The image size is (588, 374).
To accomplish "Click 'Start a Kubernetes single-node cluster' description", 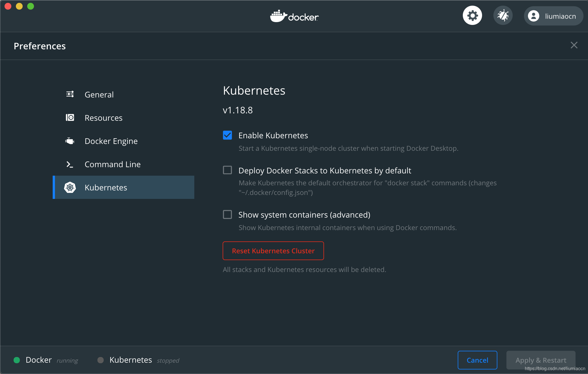I will (348, 148).
